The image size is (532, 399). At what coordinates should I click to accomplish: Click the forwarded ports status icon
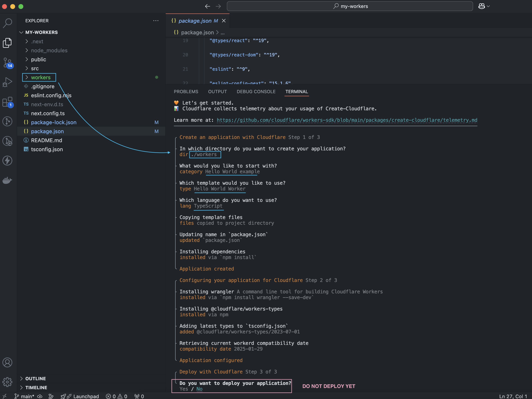tap(139, 396)
